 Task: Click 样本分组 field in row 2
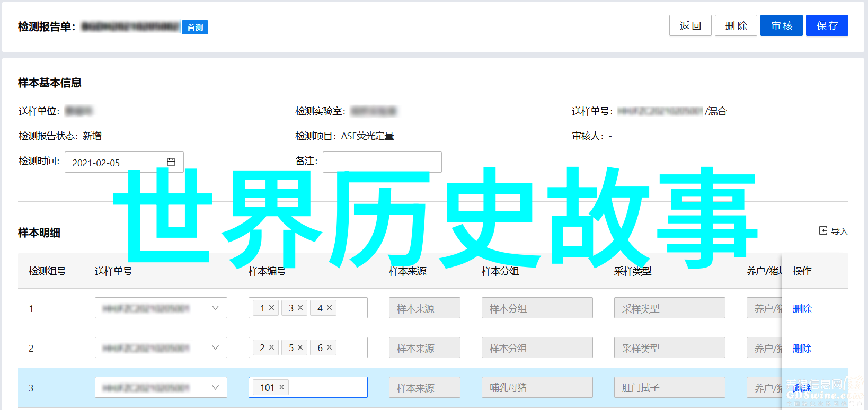tap(537, 347)
